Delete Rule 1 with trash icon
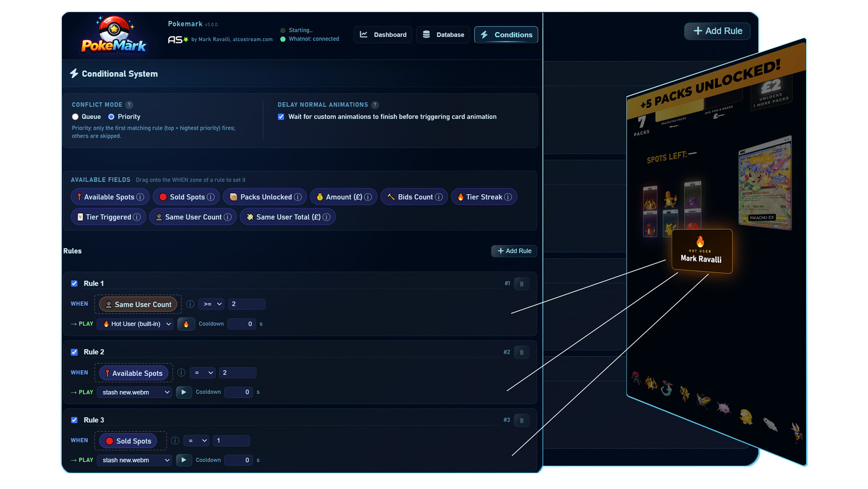 521,283
